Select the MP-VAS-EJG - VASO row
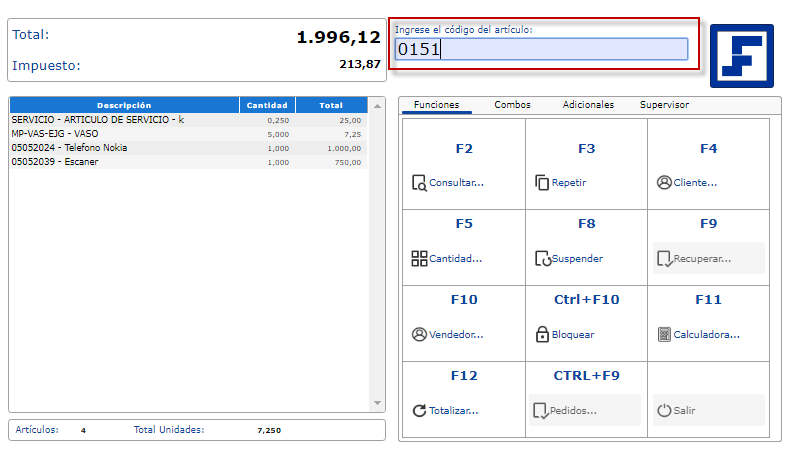This screenshot has height=473, width=806. click(188, 134)
